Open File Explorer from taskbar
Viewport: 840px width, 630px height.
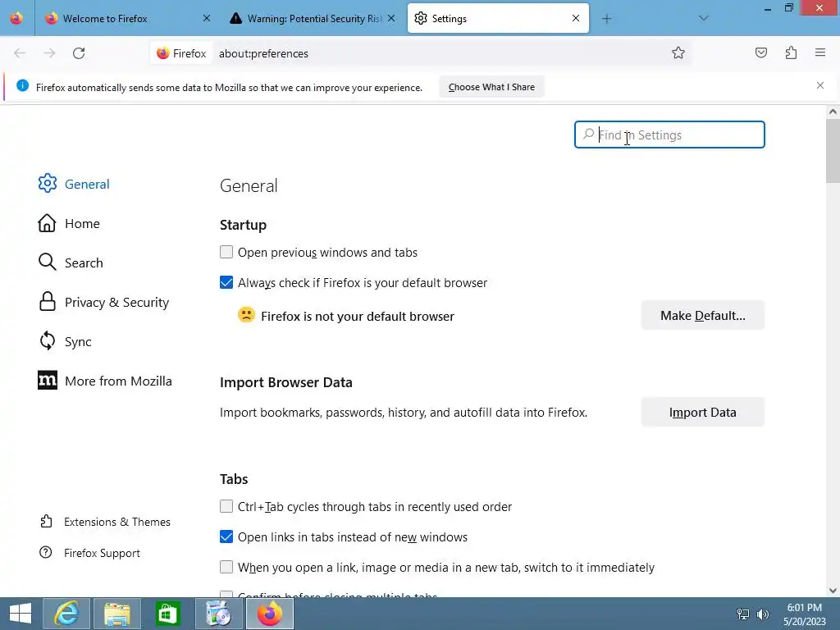tap(117, 614)
